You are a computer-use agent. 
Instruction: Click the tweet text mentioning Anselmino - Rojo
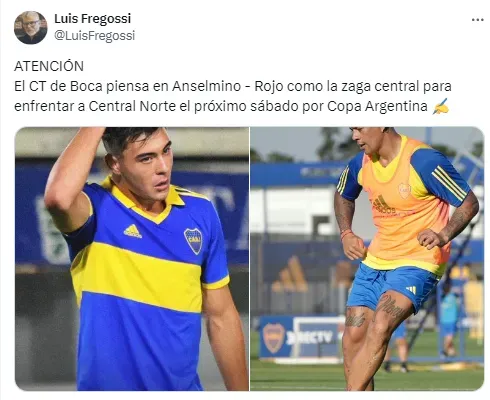[x=233, y=86]
